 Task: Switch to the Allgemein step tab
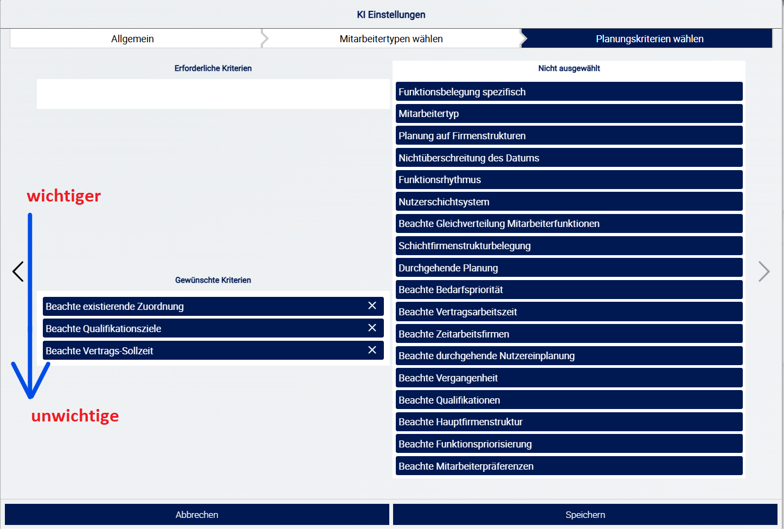coord(133,39)
